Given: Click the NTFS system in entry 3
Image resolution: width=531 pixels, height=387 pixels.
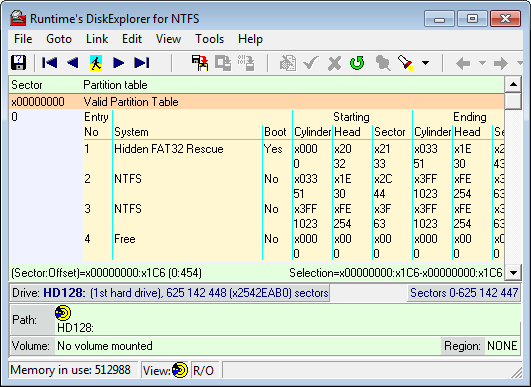Looking at the screenshot, I should click(128, 209).
